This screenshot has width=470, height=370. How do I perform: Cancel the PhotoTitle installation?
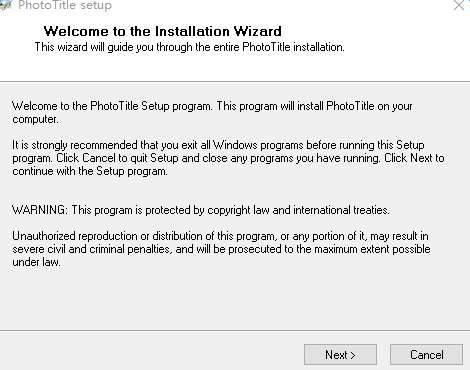(426, 355)
